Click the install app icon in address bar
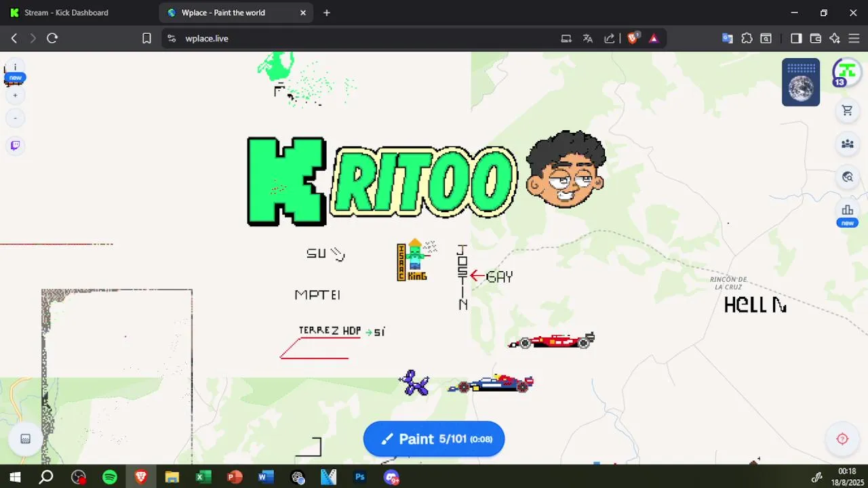This screenshot has height=488, width=868. point(566,39)
